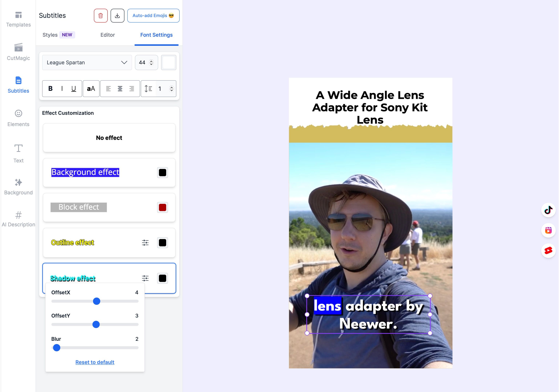Open Outline effect adjustment sliders icon
Screen dimensions: 559x392
click(145, 243)
